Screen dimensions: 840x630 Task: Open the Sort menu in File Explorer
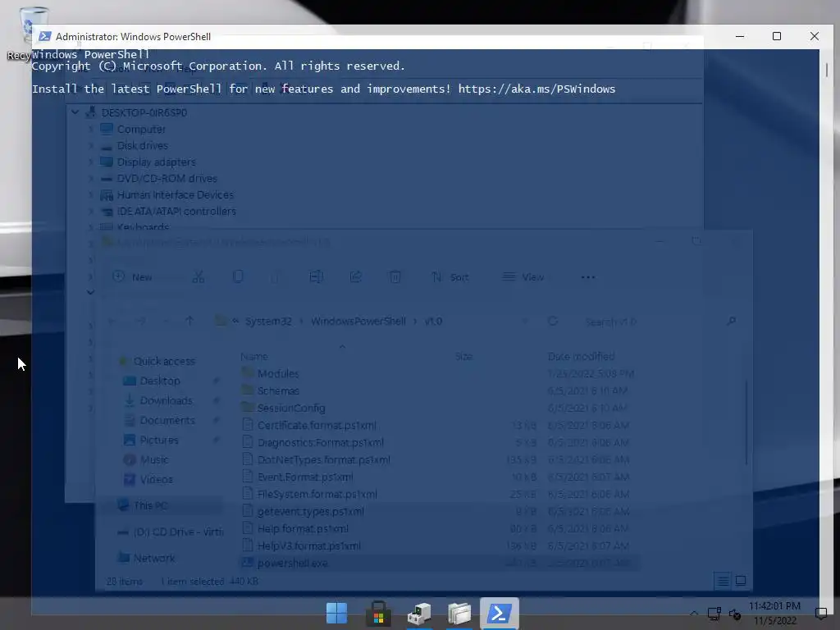click(x=450, y=277)
